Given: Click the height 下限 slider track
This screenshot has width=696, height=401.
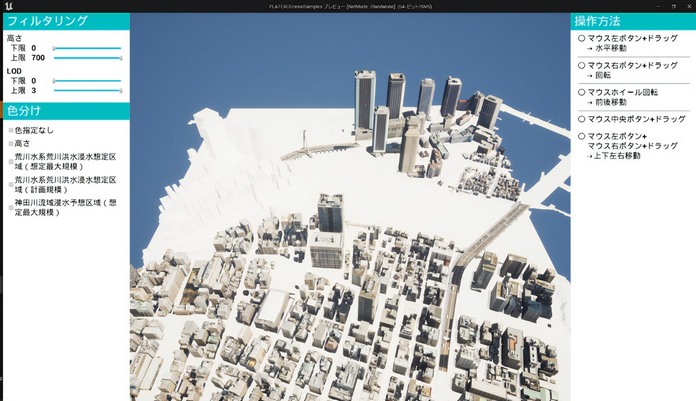Looking at the screenshot, I should pos(87,48).
